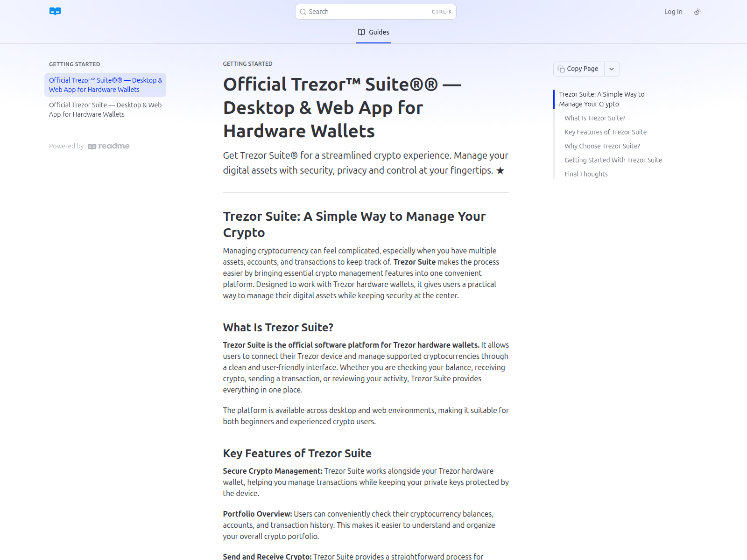This screenshot has width=747, height=560.
Task: Click the bold 'Secure Crypto Management:' text
Action: pos(273,471)
